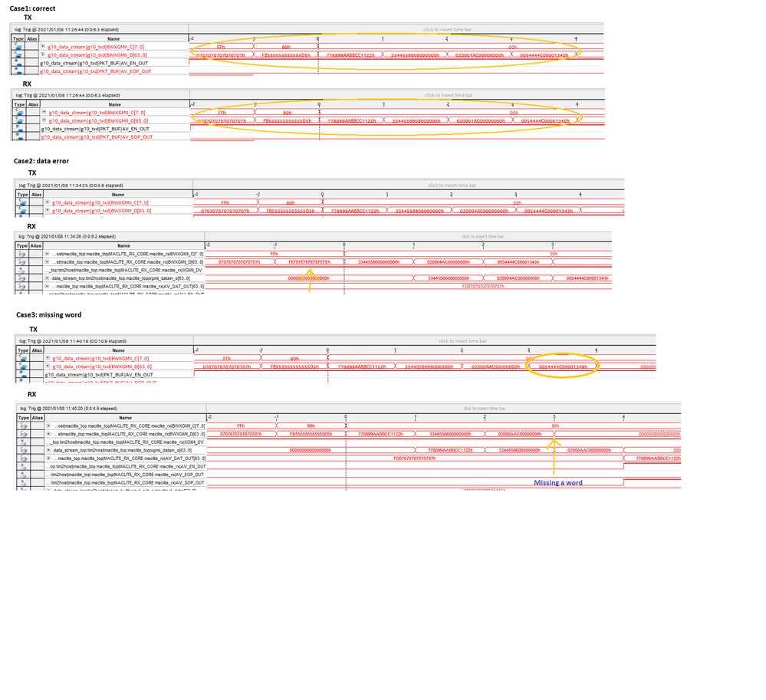Viewport: 766px width, 700px height.
Task: Click BWXGMII_D[63..0] type icon in Case1 TX
Action: pos(18,55)
